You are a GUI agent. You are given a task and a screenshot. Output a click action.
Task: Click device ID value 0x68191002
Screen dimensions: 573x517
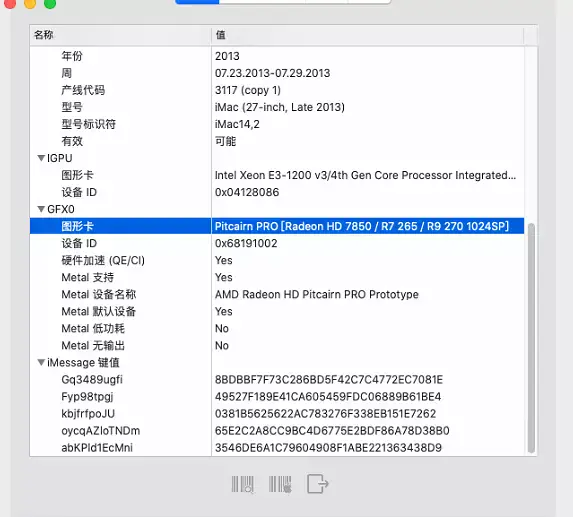(246, 243)
